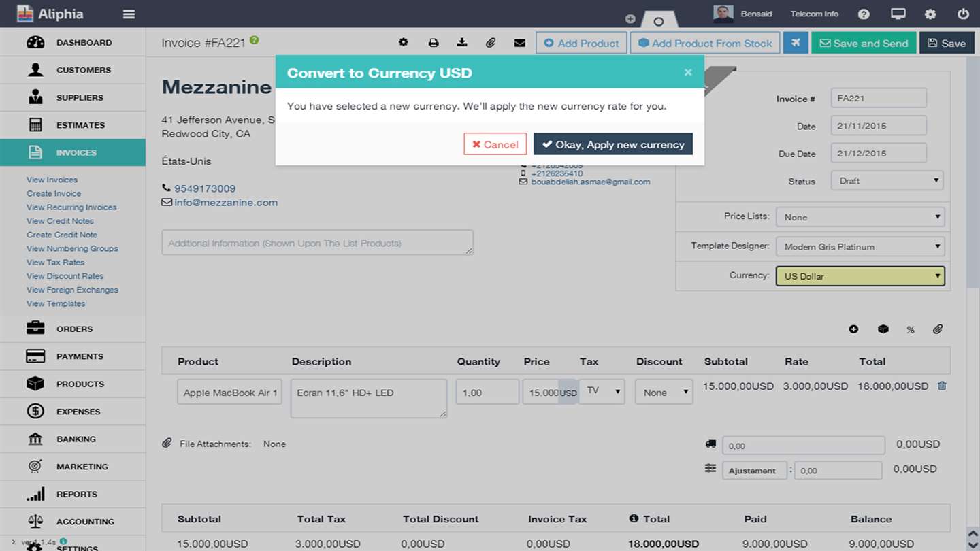Open the Tax dropdown showing TV
This screenshot has height=551, width=980.
click(602, 391)
